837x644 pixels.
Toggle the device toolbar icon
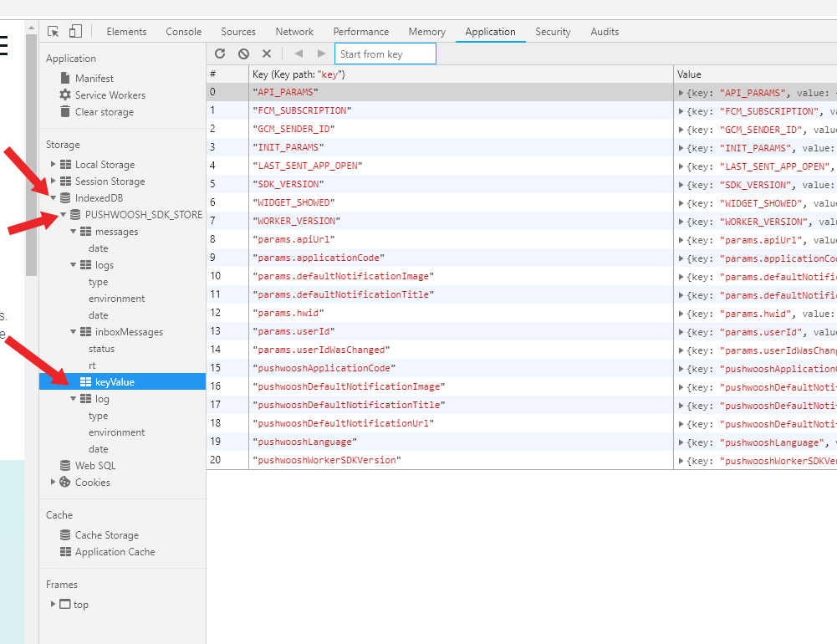pos(75,32)
